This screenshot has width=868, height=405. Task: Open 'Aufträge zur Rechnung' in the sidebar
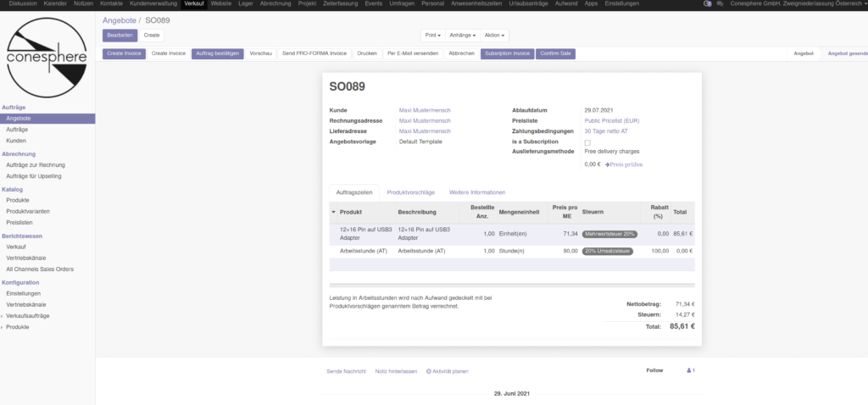[36, 165]
